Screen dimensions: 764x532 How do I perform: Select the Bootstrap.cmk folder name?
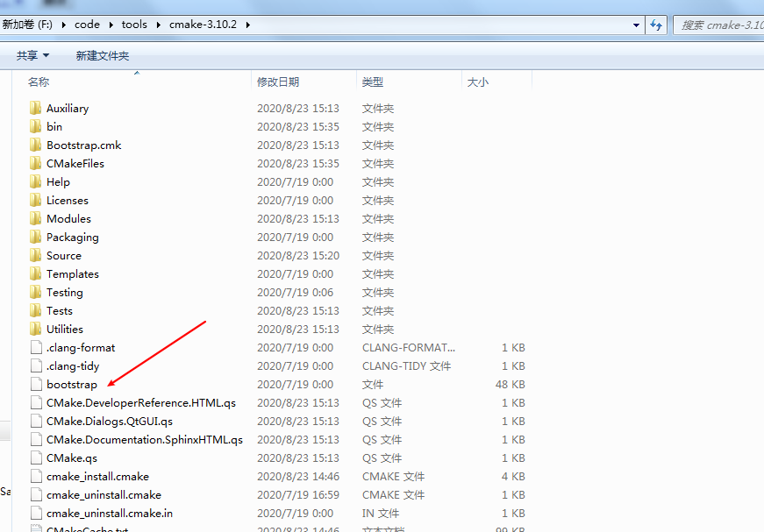tap(84, 145)
